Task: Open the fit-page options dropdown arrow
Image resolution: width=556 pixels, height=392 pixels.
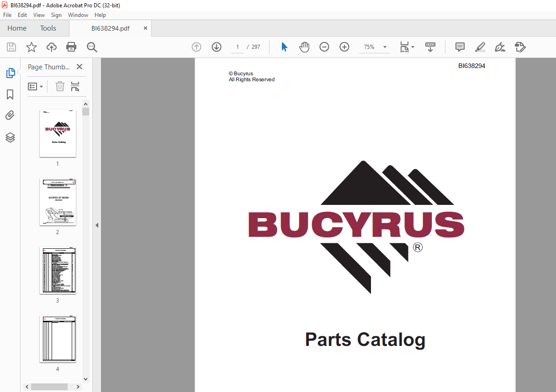Action: point(413,47)
